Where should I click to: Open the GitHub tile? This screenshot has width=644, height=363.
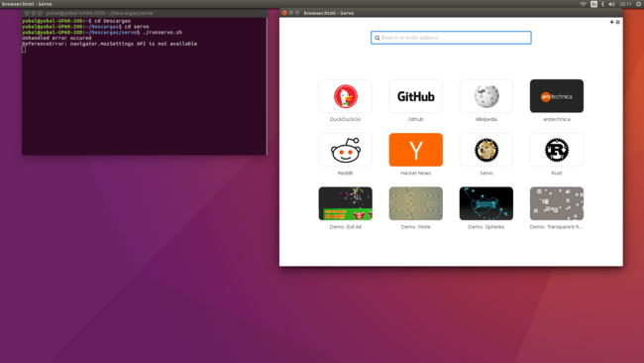click(x=416, y=96)
